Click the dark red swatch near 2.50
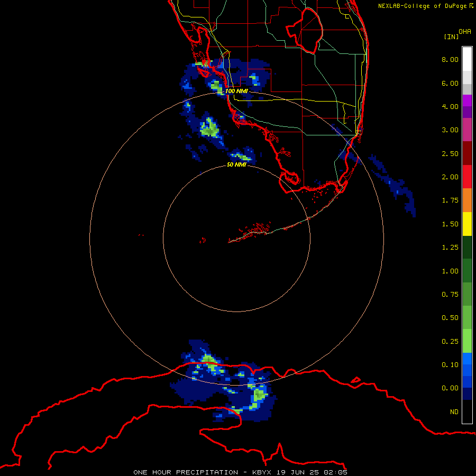 coord(467,153)
